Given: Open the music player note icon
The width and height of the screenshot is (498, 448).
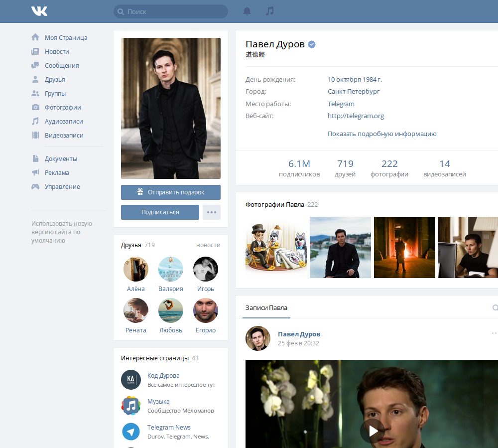Looking at the screenshot, I should pos(269,11).
